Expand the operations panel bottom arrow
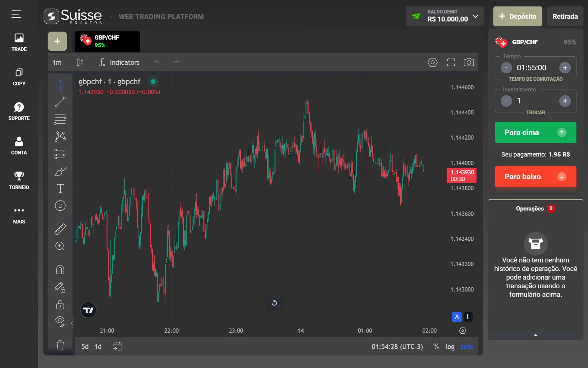 coord(535,335)
